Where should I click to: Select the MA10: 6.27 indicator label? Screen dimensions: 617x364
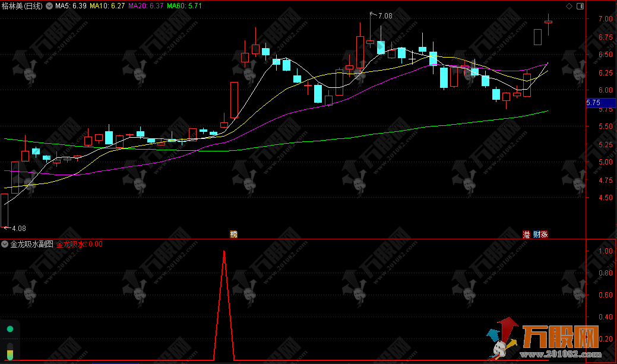107,6
